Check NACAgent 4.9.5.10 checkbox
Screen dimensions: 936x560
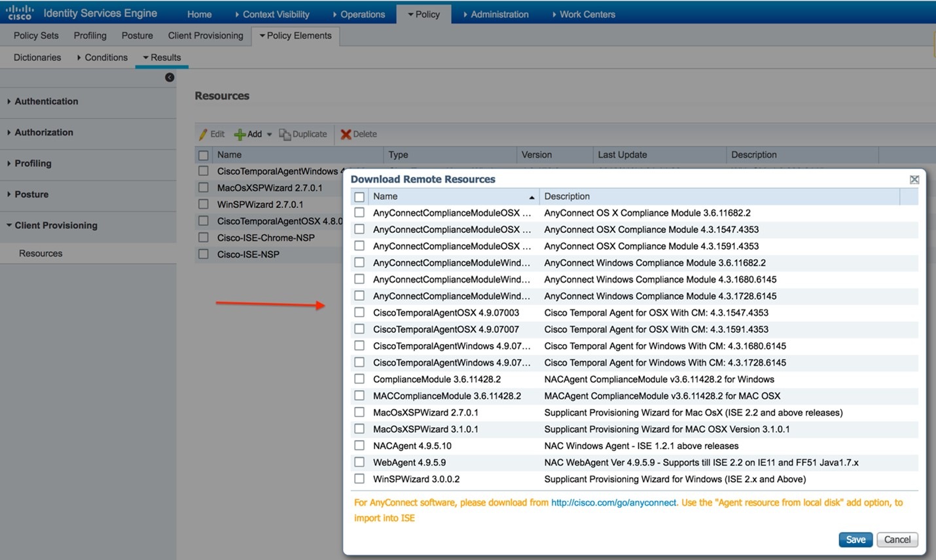[359, 446]
